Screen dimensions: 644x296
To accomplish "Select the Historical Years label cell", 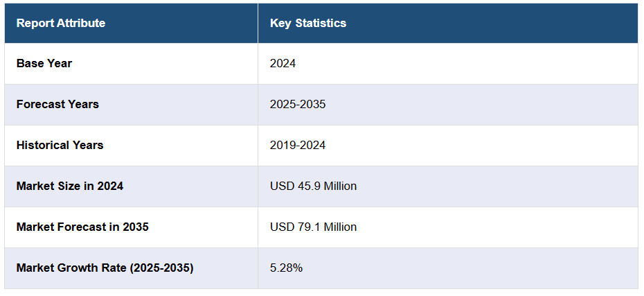I will coord(60,145).
